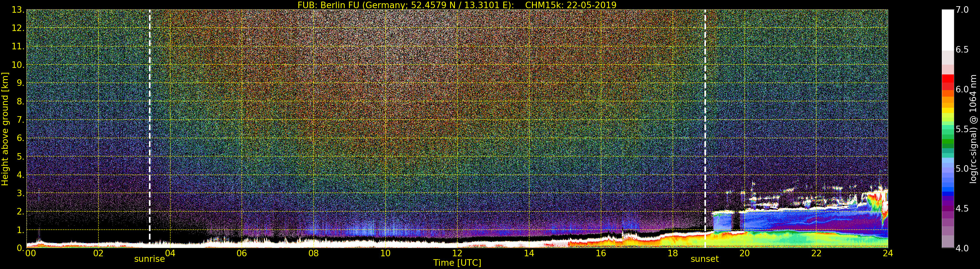Click the 16 time tick label
The width and height of the screenshot is (980, 269).
(601, 253)
